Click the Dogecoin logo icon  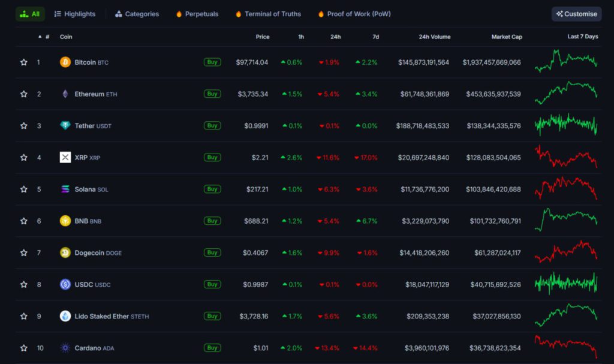[65, 252]
